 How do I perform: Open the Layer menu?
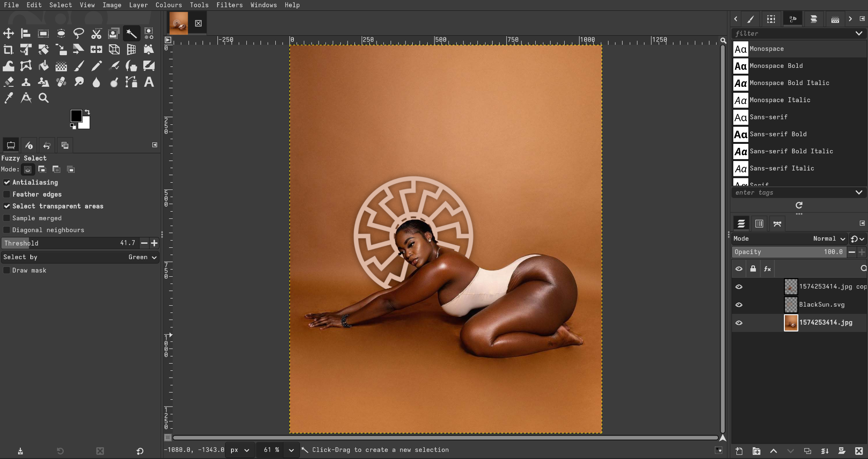point(138,5)
